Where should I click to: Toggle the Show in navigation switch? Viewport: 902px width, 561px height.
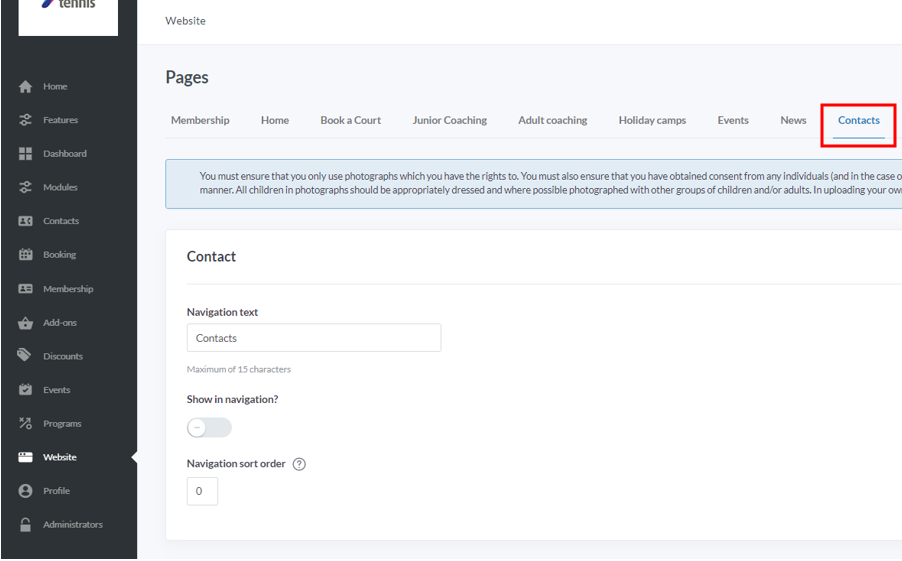(x=209, y=428)
